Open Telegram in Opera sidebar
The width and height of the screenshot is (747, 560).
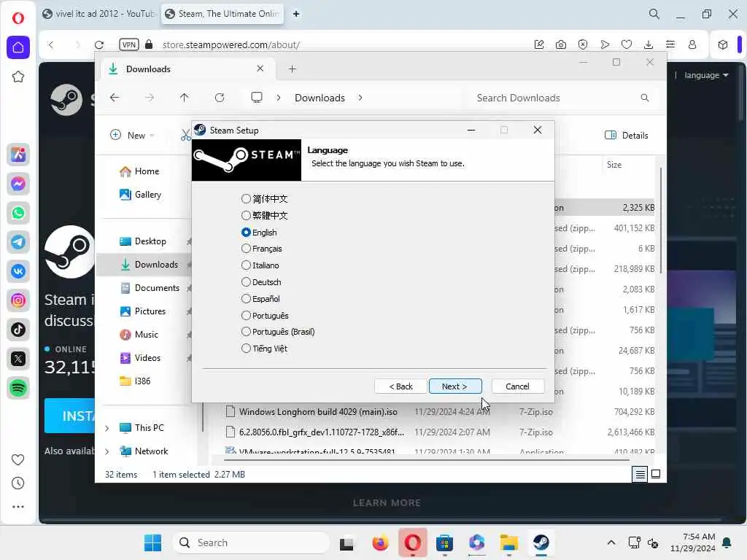18,242
